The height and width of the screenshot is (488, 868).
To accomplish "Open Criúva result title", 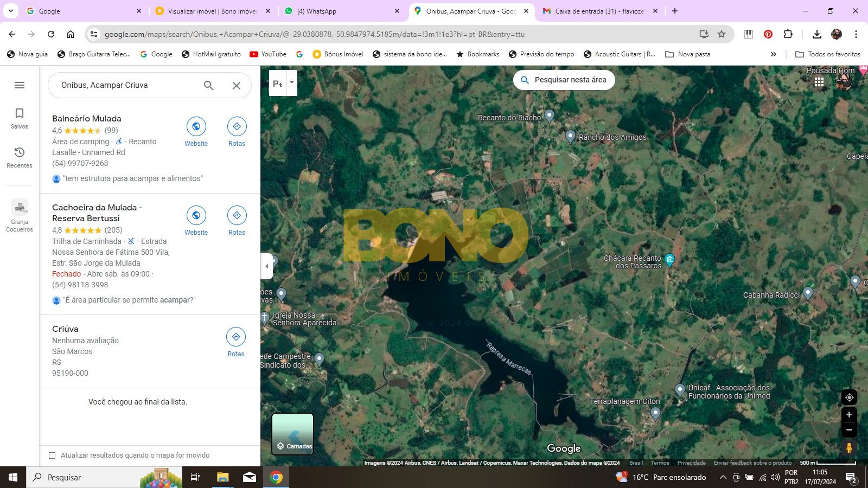I will click(65, 329).
